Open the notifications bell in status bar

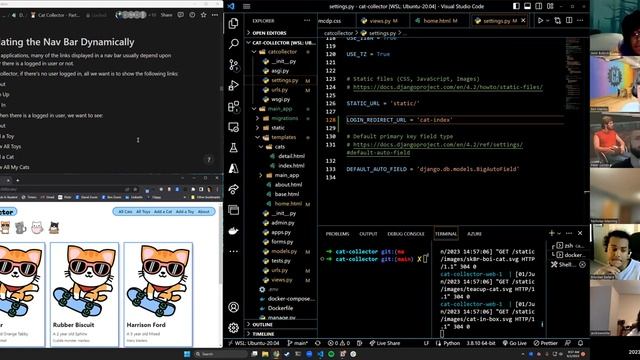[x=580, y=343]
